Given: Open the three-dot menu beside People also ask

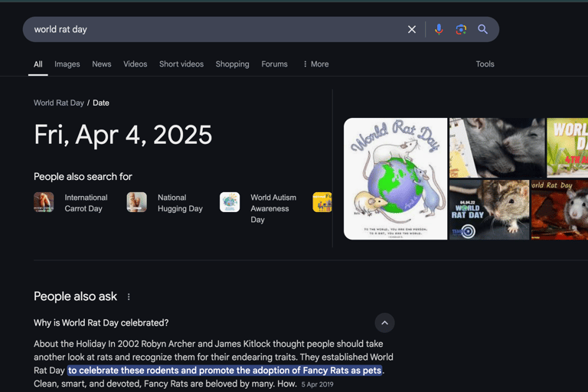Looking at the screenshot, I should (129, 297).
